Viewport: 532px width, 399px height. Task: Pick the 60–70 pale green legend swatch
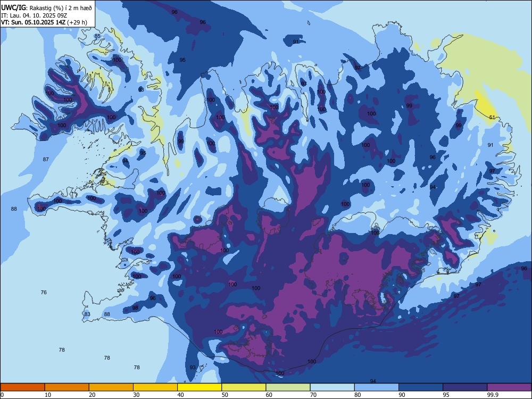(288, 387)
